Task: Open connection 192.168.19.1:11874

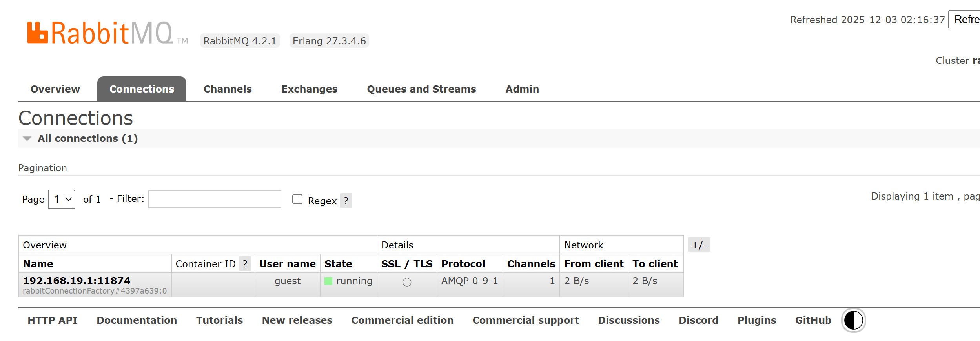Action: coord(77,281)
